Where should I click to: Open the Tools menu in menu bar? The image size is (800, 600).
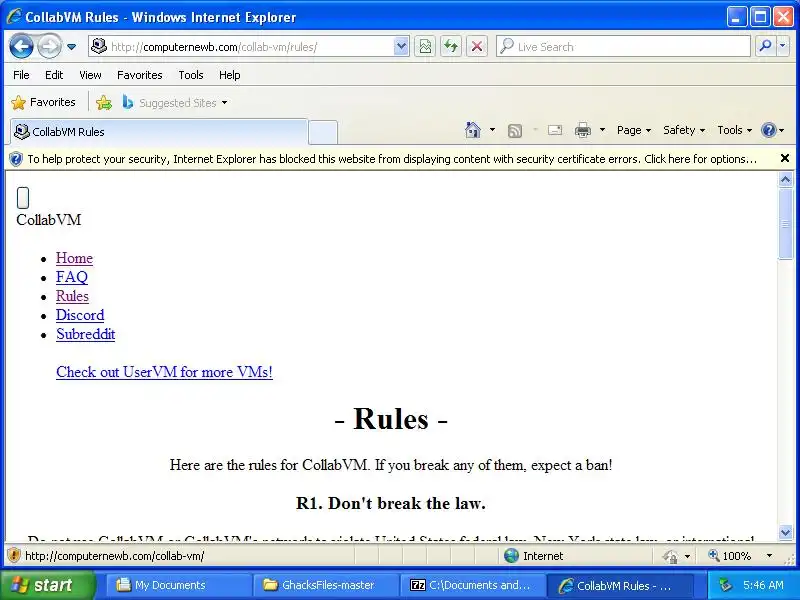tap(191, 75)
